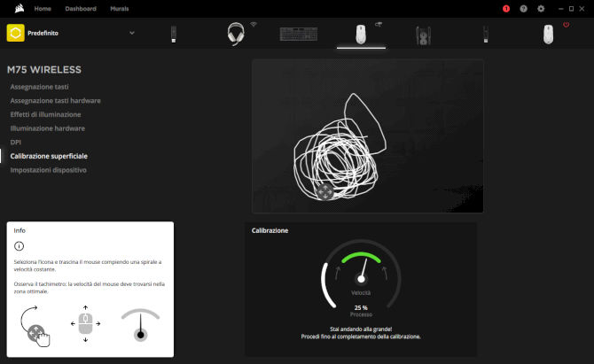The width and height of the screenshot is (594, 364).
Task: Click the M75 WIRELESS device title
Action: pos(44,70)
